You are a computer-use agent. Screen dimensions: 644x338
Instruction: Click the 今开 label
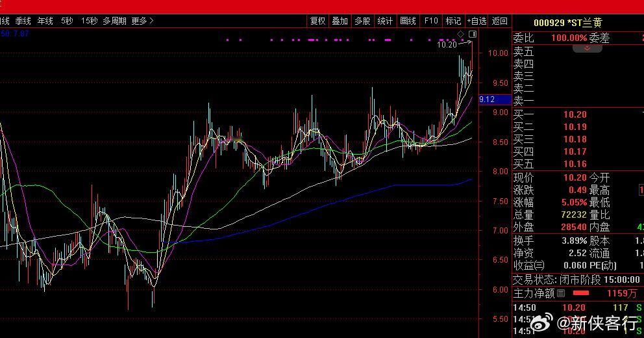point(600,177)
